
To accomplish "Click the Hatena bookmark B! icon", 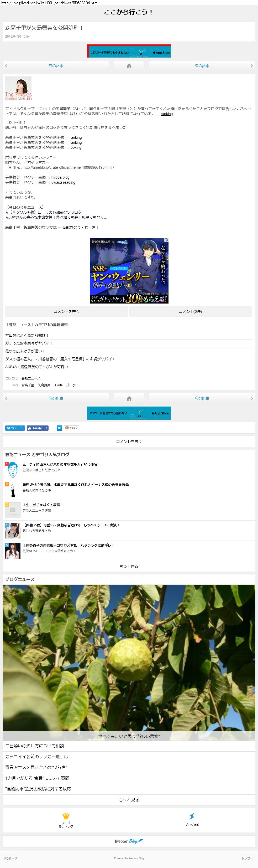I will click(x=59, y=428).
